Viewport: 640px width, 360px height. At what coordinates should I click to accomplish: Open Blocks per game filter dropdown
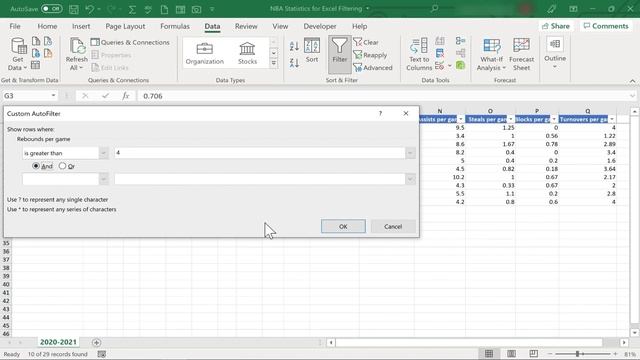554,119
